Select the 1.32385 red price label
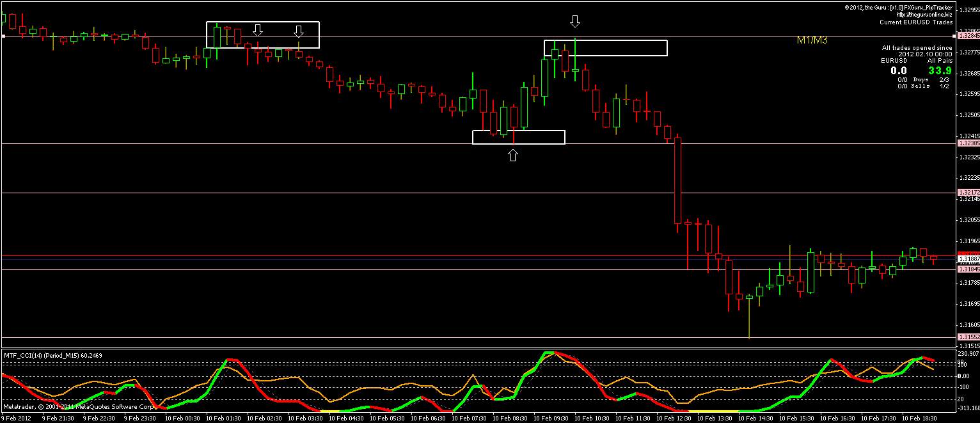980x423 pixels. coord(967,144)
